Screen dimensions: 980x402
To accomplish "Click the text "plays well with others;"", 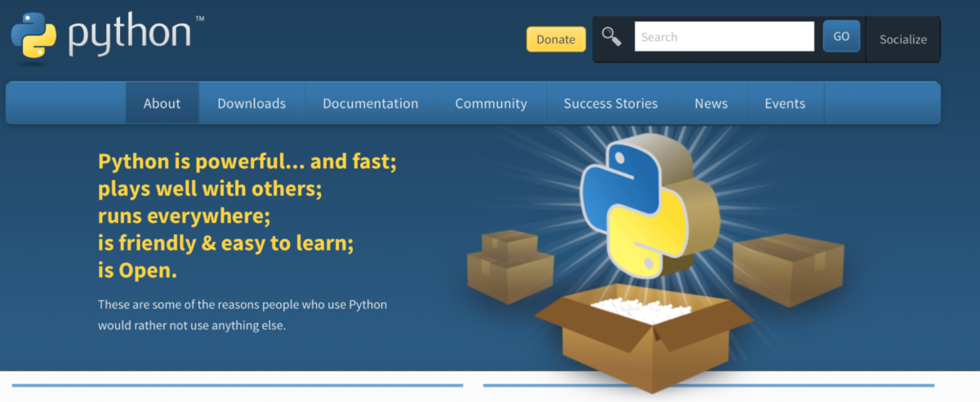I will click(x=210, y=189).
